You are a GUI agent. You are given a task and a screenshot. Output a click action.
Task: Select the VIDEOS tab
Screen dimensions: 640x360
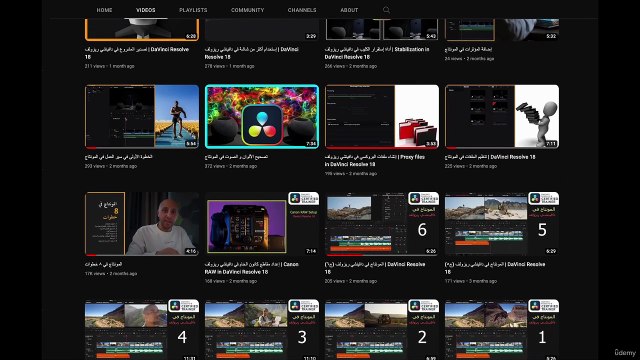point(146,10)
